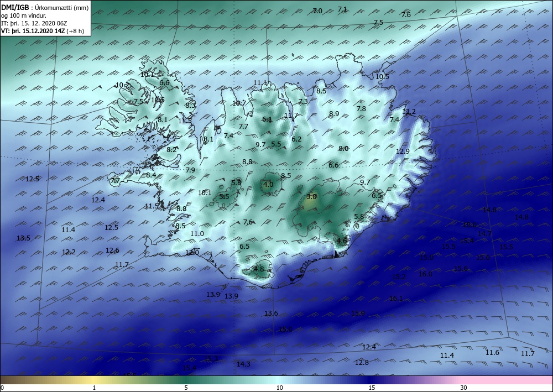Click the 8.2 value in west Iceland
This screenshot has height=392, width=553.
171,150
